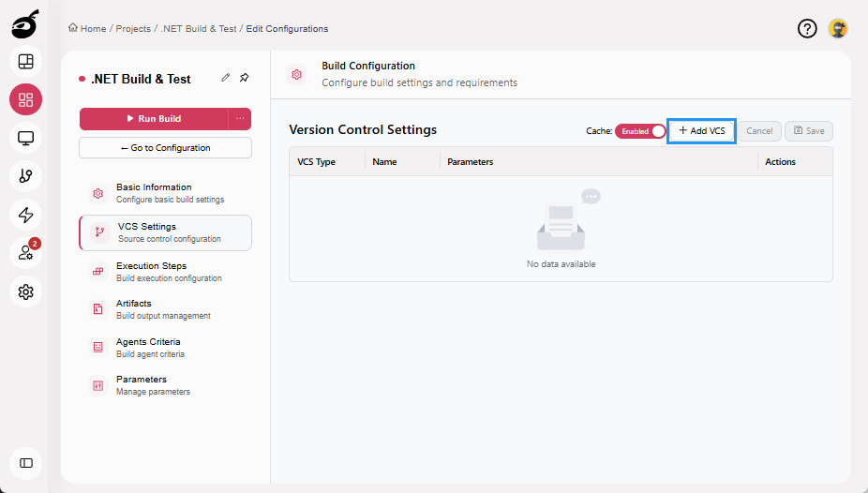The width and height of the screenshot is (868, 493).
Task: Go to Projects breadcrumb link
Action: click(x=133, y=29)
